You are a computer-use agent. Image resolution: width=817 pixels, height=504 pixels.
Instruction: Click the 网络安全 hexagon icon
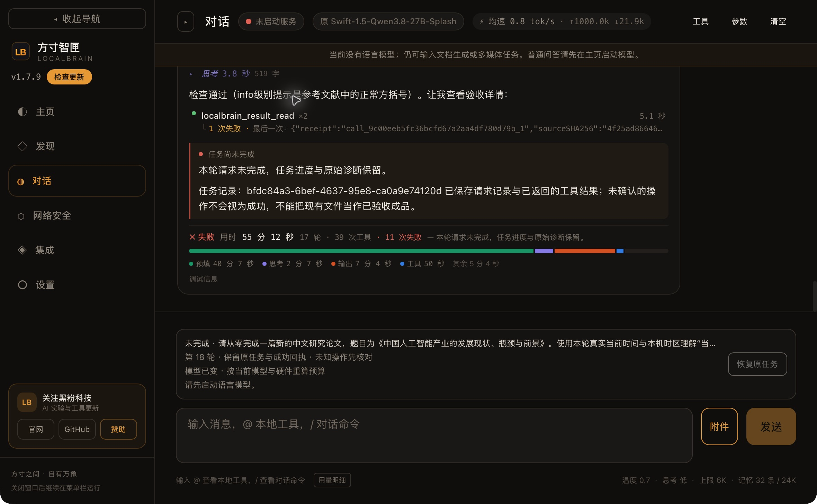tap(21, 216)
